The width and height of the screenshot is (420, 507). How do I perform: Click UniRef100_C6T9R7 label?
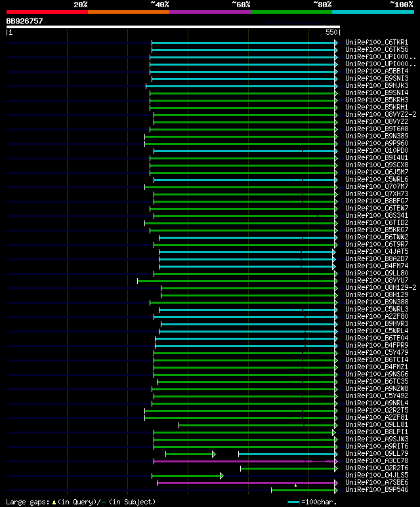point(377,245)
